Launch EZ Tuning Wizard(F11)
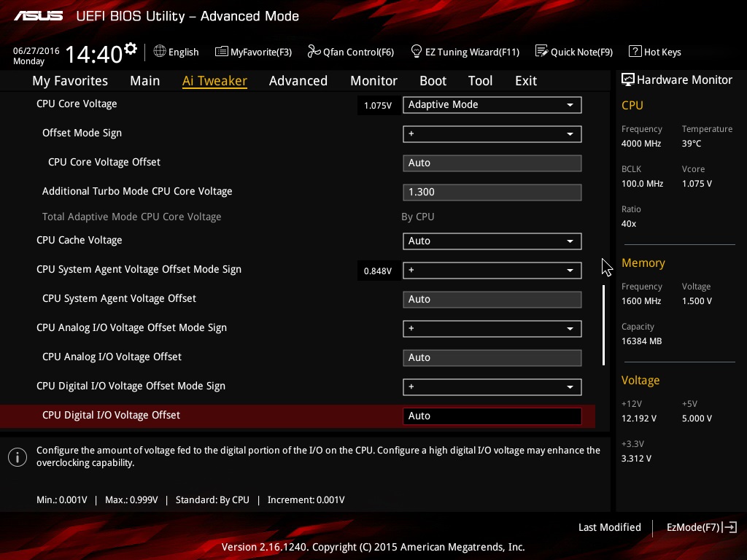This screenshot has height=560, width=747. pyautogui.click(x=465, y=52)
